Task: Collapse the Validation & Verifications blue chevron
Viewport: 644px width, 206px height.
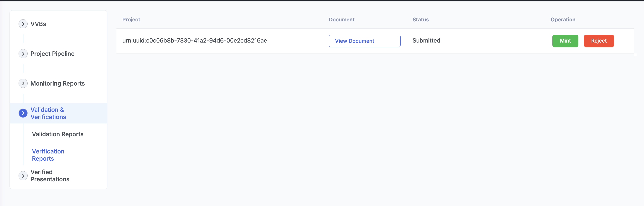Action: [x=23, y=113]
